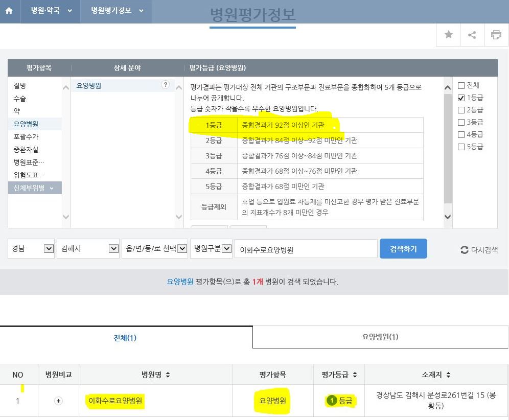Open help question mark beside 요양병원
The width and height of the screenshot is (509, 420).
pos(165,85)
